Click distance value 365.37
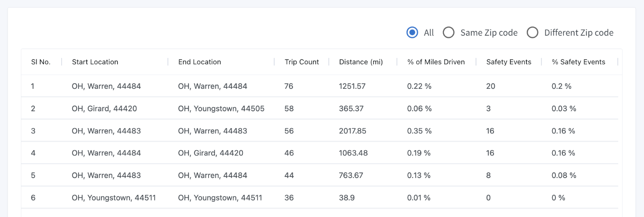 click(351, 108)
